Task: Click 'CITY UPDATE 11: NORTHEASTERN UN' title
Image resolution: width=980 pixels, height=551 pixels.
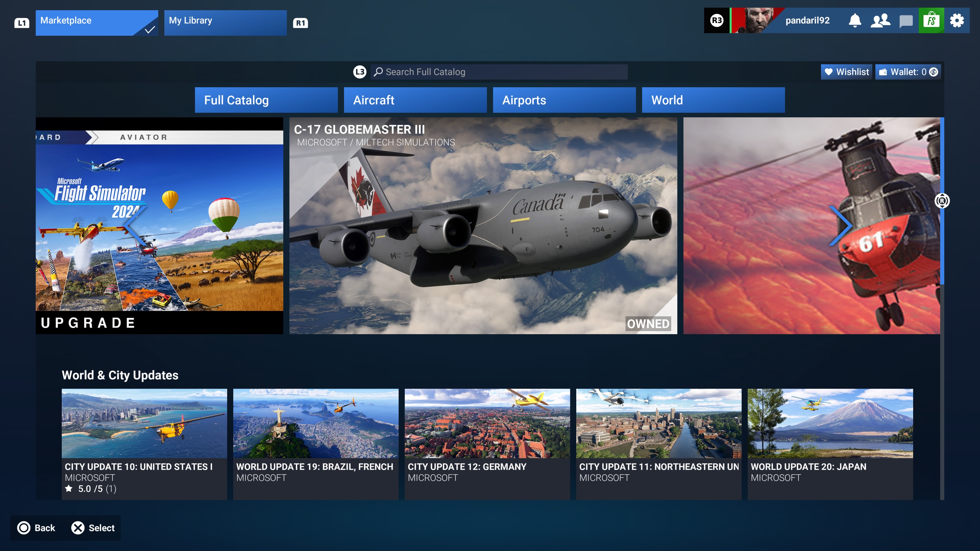Action: coord(659,467)
